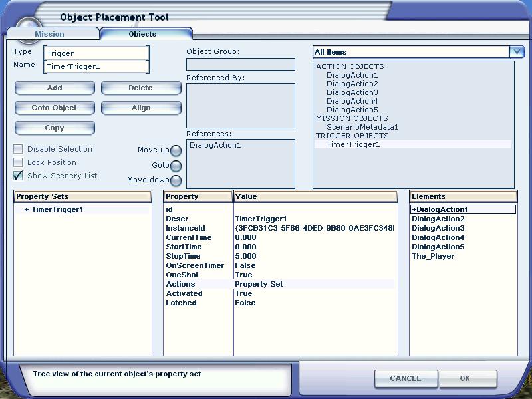Select the OneShot property name
532x399 pixels.
182,275
